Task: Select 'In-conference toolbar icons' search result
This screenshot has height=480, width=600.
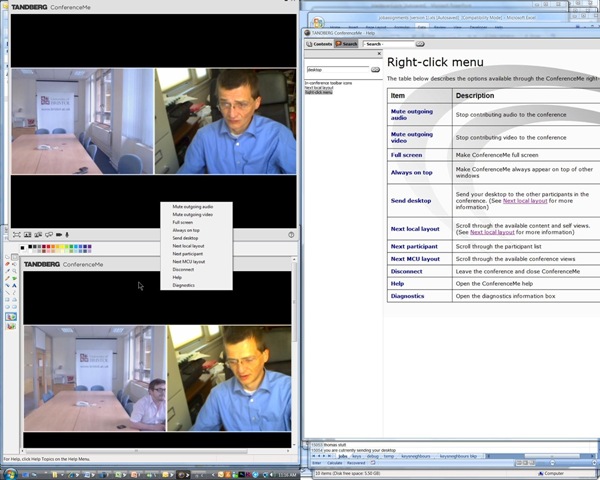Action: [x=331, y=82]
